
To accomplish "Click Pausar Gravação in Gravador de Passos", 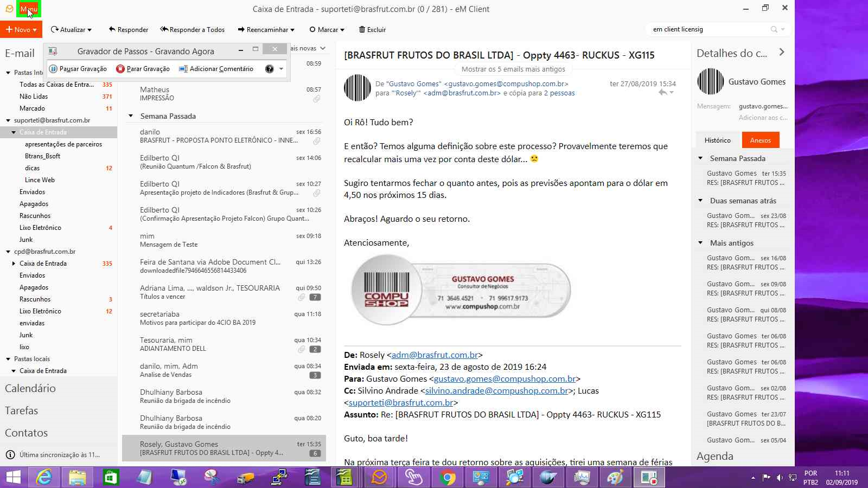I will click(78, 69).
